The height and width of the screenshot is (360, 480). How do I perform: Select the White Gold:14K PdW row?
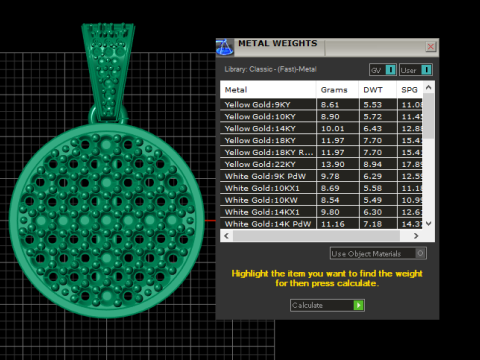[x=321, y=224]
